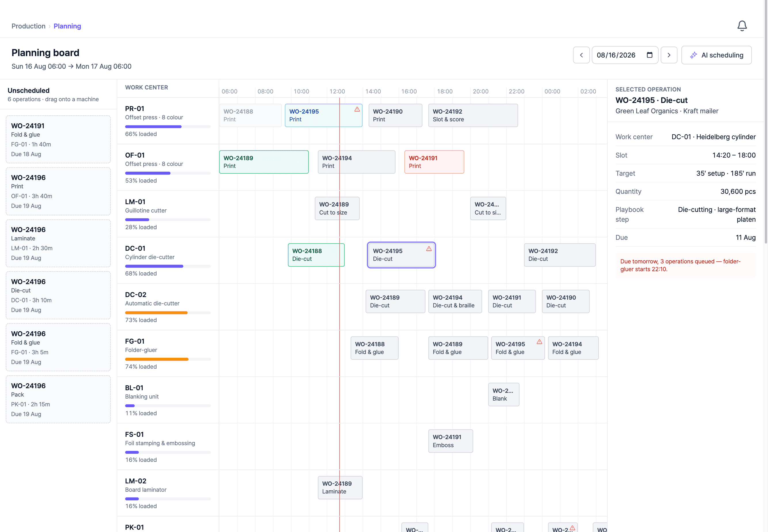
Task: Click the warning triangle on WO-24195 Print
Action: point(357,109)
